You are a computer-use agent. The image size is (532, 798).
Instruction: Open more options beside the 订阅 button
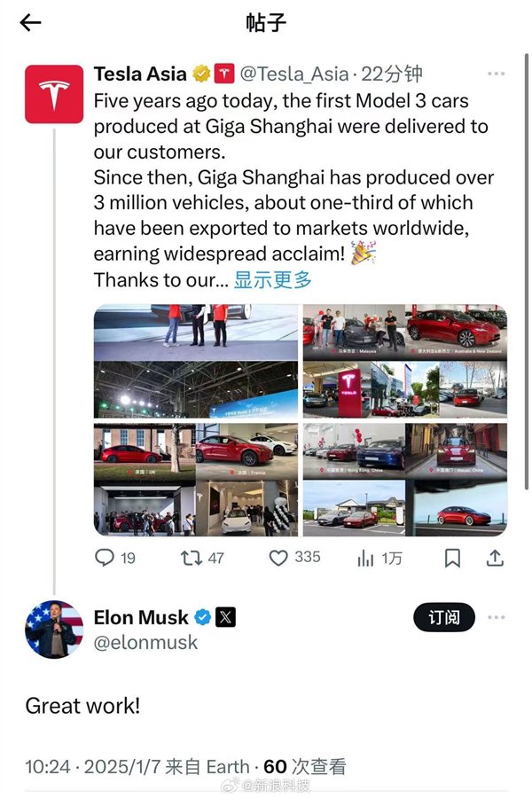(x=496, y=617)
